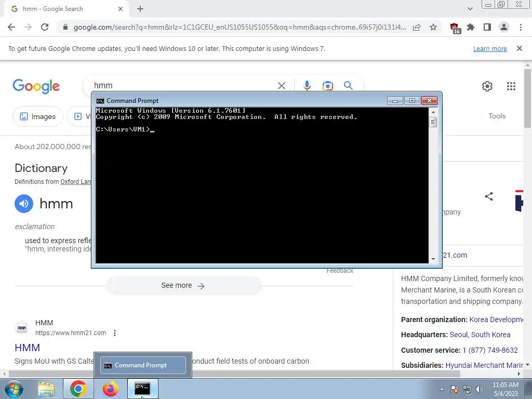This screenshot has width=532, height=399.
Task: Close the hmm Google Search tab
Action: click(121, 9)
